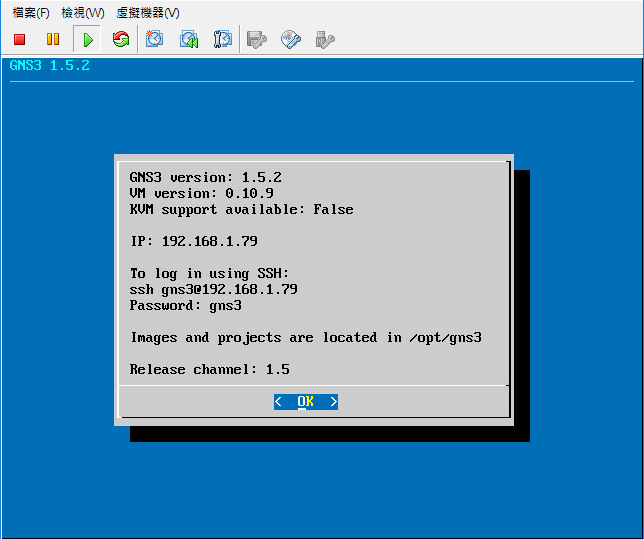Click the red Stop VM icon
This screenshot has width=644, height=539.
19,39
